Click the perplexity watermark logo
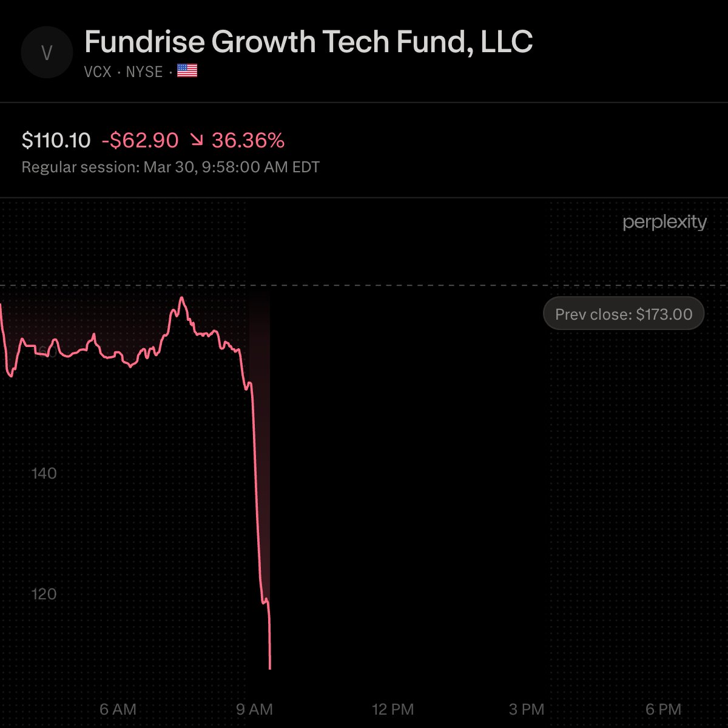 click(664, 223)
